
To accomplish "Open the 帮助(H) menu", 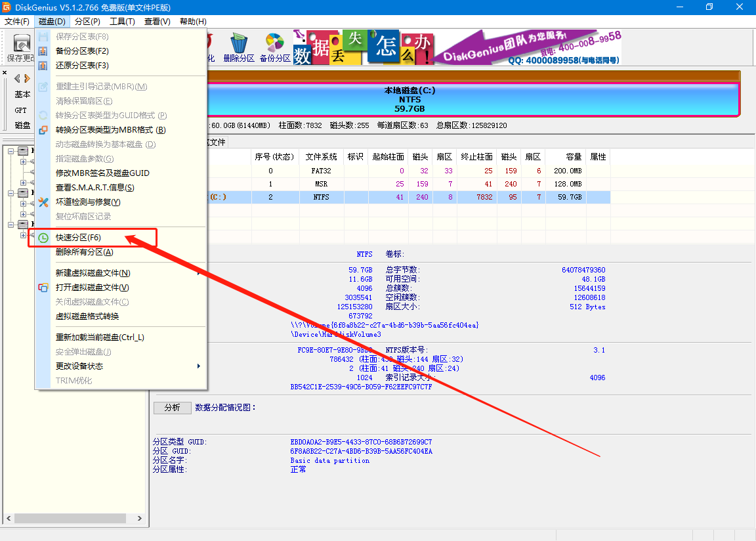I will (x=193, y=22).
